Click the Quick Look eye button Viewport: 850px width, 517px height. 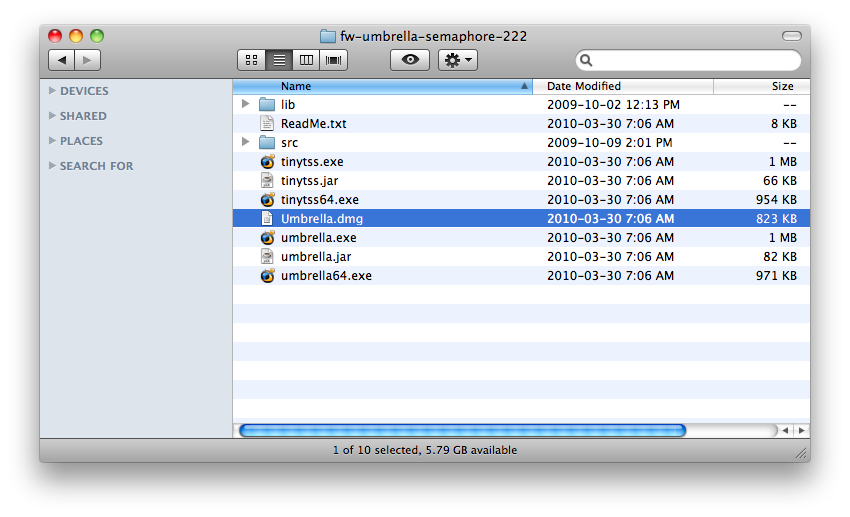click(409, 60)
